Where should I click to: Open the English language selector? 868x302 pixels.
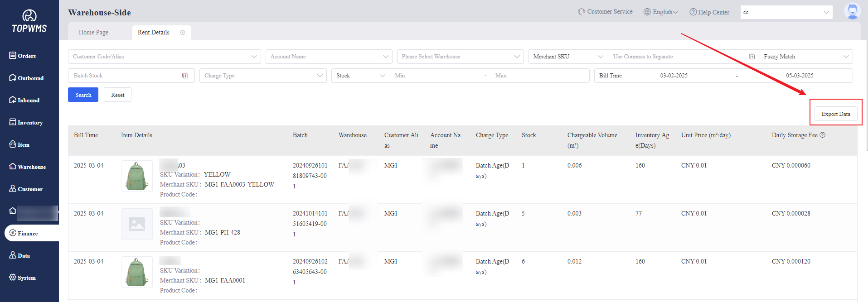[661, 12]
